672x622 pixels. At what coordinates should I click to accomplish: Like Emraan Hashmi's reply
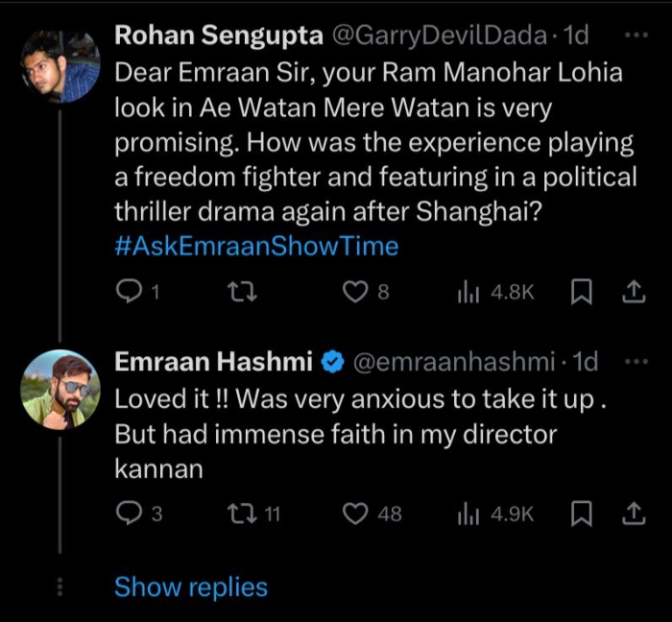[356, 514]
